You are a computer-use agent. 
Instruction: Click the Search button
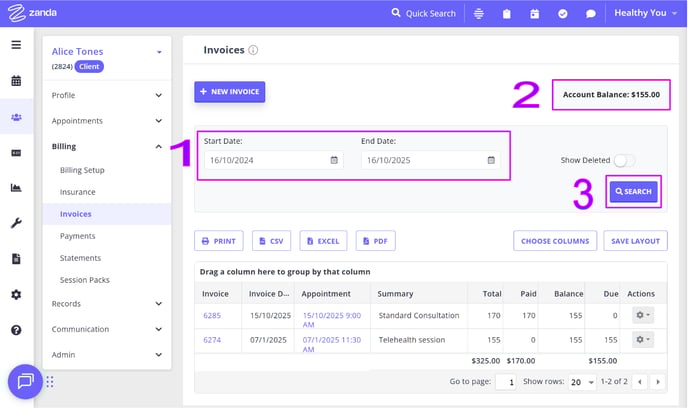click(x=633, y=191)
